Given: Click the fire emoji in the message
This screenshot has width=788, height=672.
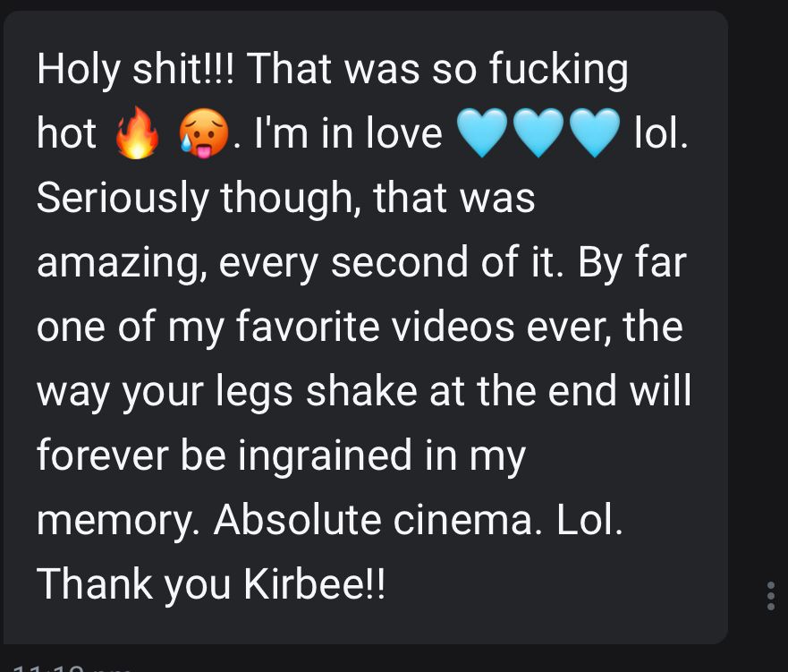Looking at the screenshot, I should 137,133.
